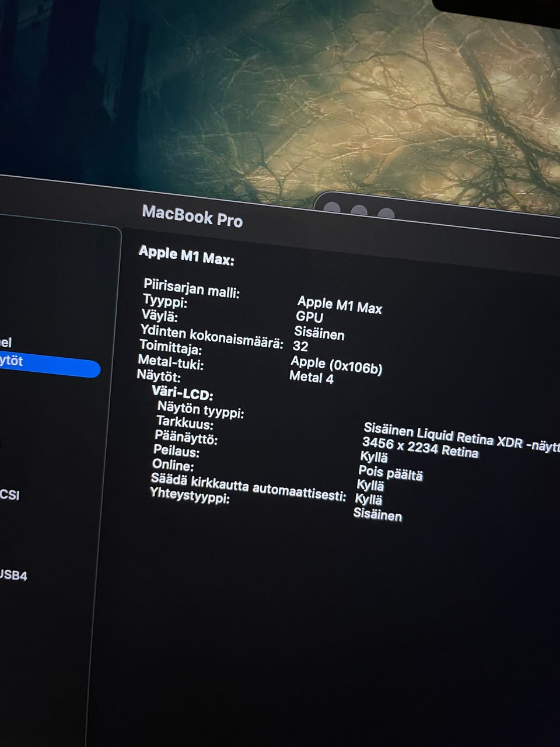Image resolution: width=560 pixels, height=747 pixels.
Task: Click the Pois päältä value
Action: (x=390, y=473)
